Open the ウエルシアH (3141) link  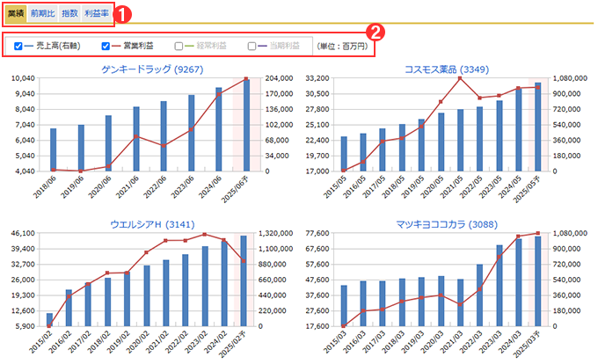coord(152,224)
